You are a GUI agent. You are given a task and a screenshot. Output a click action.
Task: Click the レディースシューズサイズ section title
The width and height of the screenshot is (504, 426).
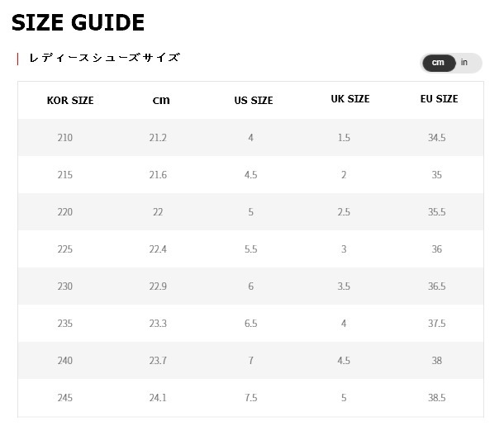click(104, 58)
